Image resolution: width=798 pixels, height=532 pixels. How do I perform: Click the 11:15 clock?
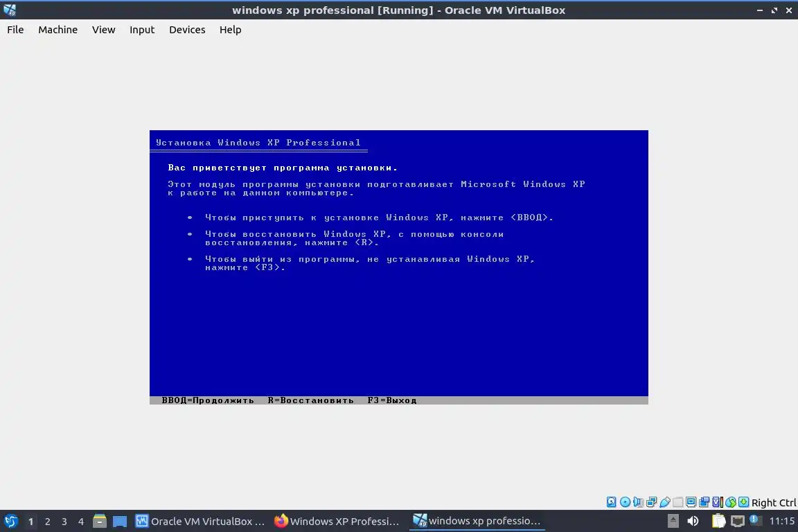pos(781,521)
